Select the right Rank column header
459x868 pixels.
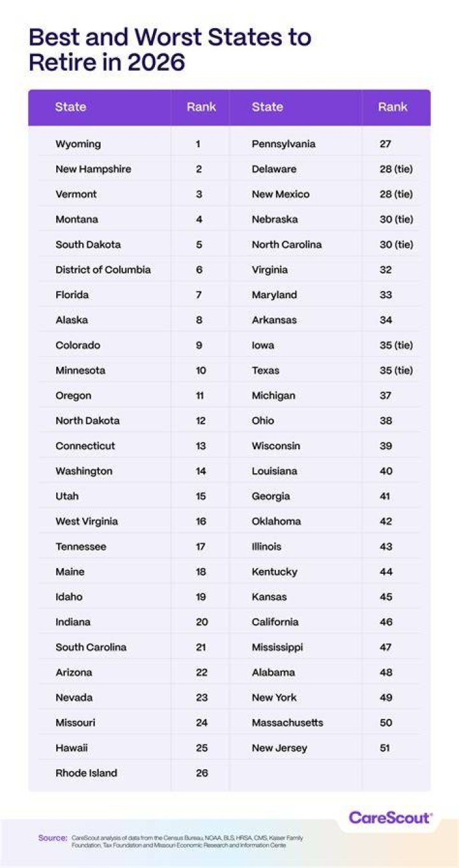point(393,107)
